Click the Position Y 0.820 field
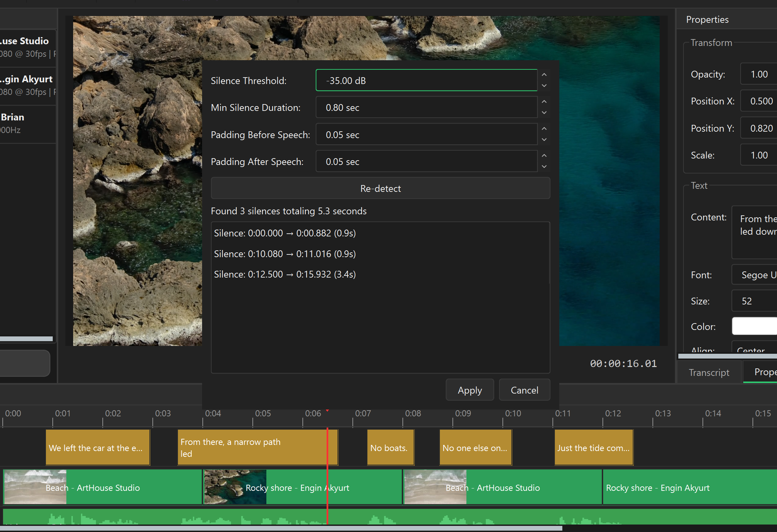This screenshot has width=777, height=532. point(759,128)
